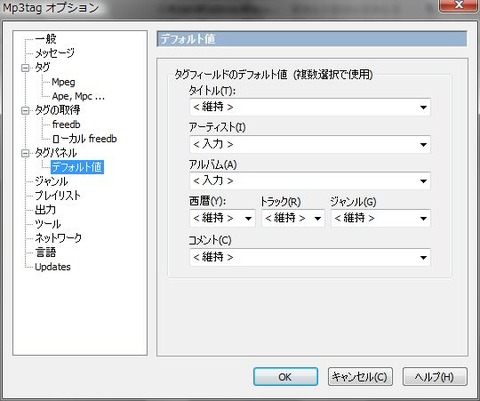480x401 pixels.
Task: Collapse the タグ tree node
Action: [x=25, y=68]
